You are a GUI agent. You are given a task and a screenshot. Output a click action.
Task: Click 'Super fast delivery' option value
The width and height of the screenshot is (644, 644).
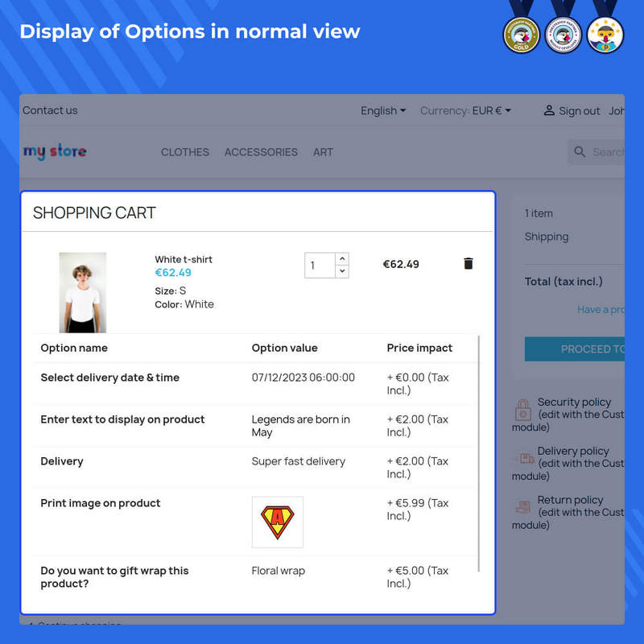pos(298,461)
